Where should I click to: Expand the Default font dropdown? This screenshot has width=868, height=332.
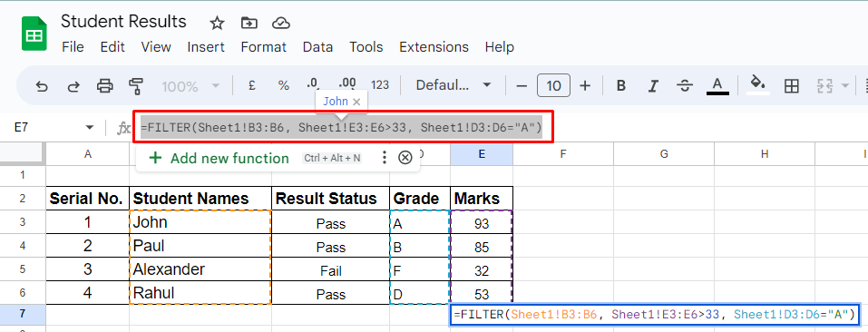pos(454,85)
